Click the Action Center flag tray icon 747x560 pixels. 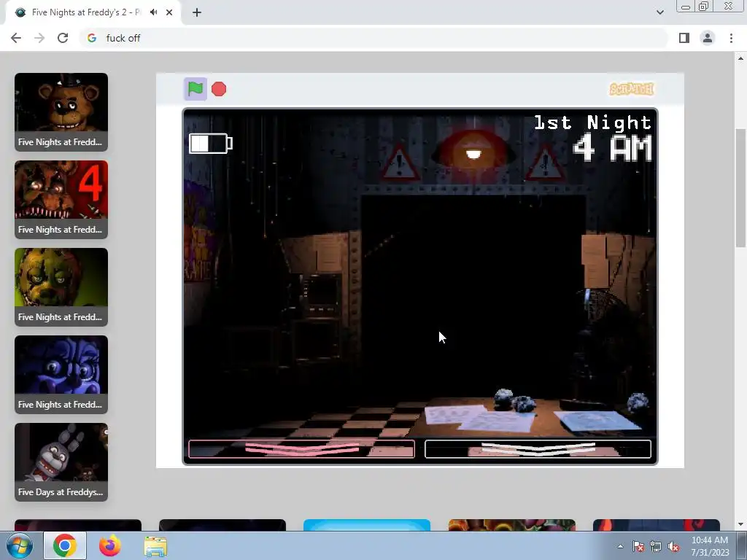pyautogui.click(x=638, y=547)
